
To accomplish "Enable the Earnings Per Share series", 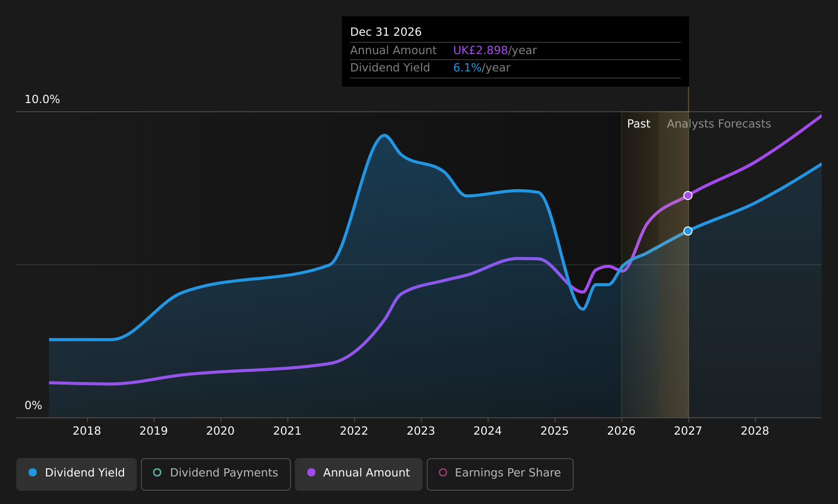I will pyautogui.click(x=500, y=474).
